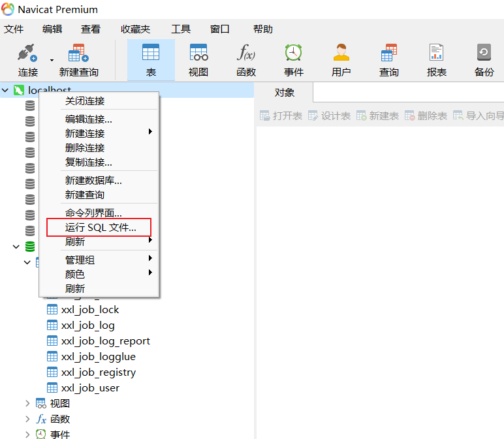Open the 帮助 menu
This screenshot has width=504, height=439.
pos(263,29)
